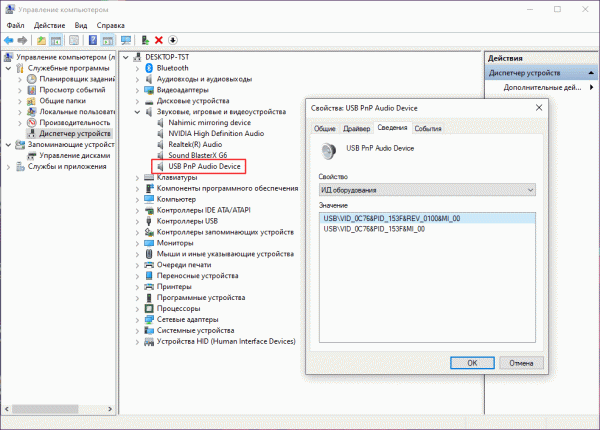Expand the Клавиатуры device category
The width and height of the screenshot is (600, 430).
pos(137,177)
